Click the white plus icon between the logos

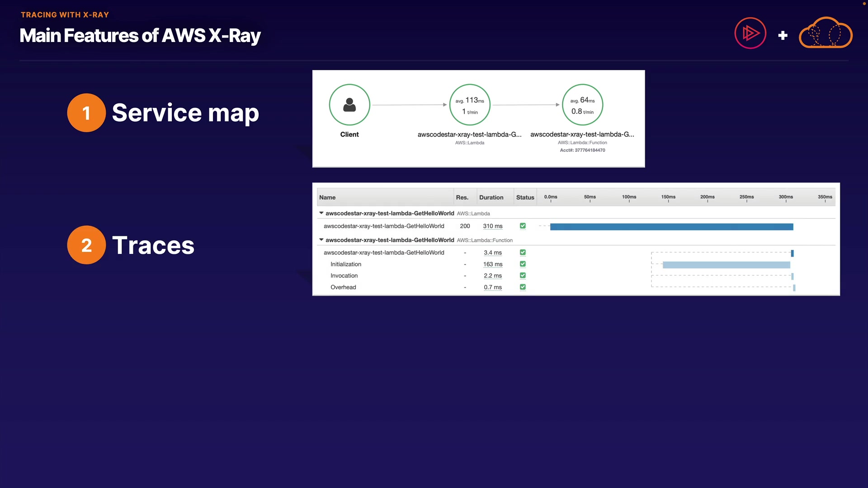click(783, 35)
